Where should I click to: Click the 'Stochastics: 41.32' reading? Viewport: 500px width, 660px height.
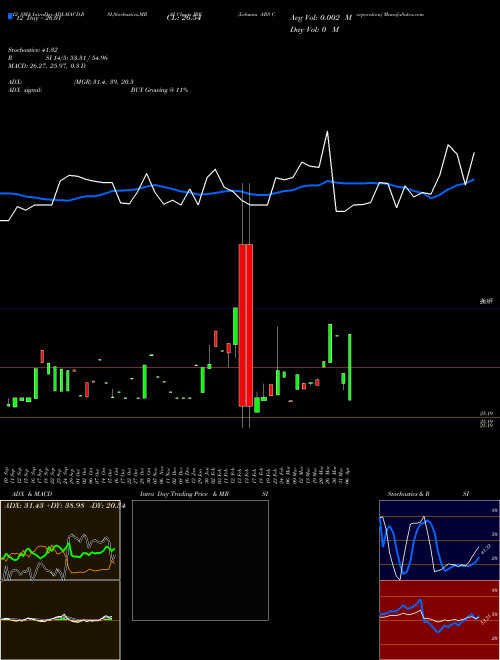[34, 50]
